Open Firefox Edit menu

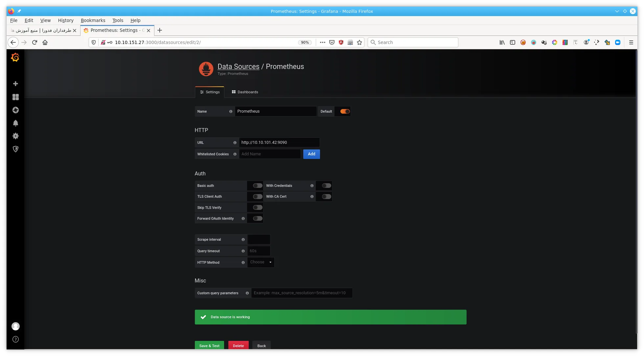point(29,20)
